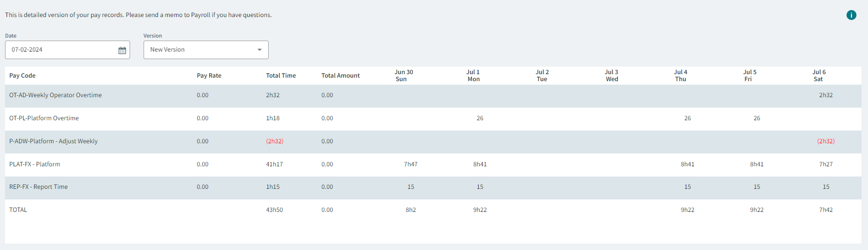Select the Jul 1 Mon column header
868x250 pixels.
point(473,76)
